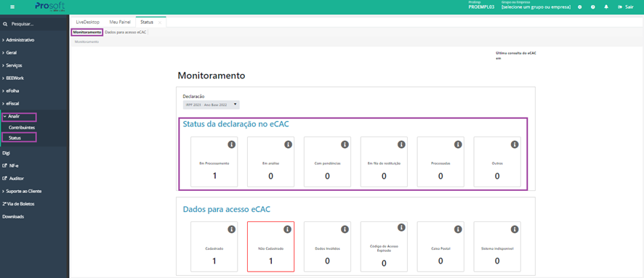Switch to the Meu Painel tab

(x=119, y=23)
